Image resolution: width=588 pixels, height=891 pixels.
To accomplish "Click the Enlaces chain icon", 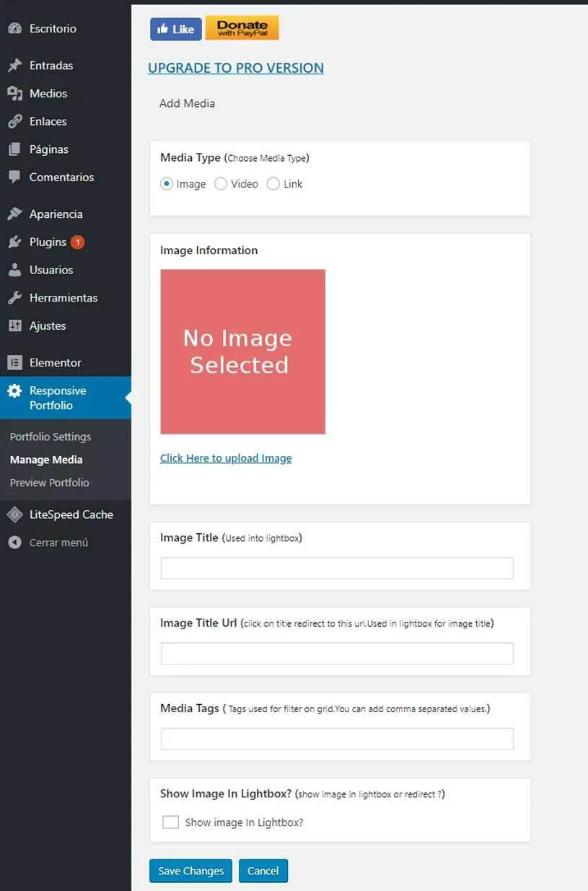I will [x=14, y=121].
